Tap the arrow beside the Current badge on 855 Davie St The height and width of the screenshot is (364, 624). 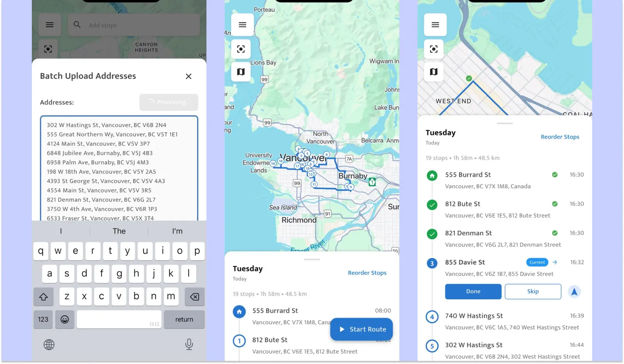[x=554, y=262]
